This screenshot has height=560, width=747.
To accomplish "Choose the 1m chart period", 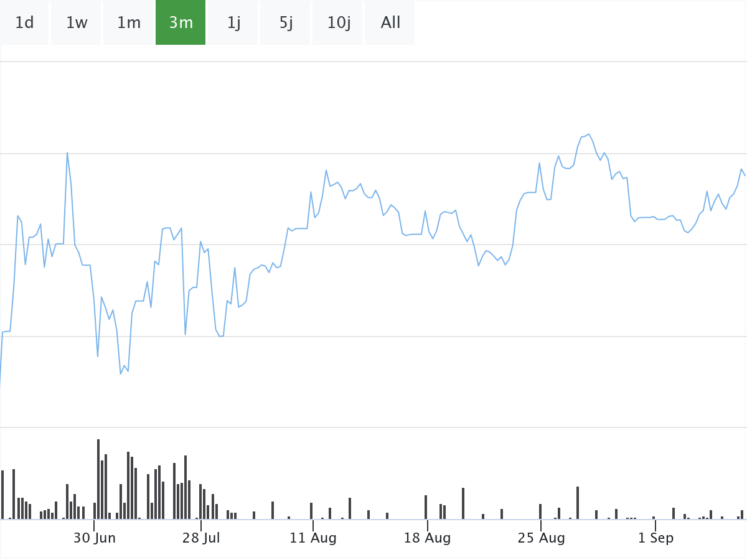I will (x=129, y=23).
